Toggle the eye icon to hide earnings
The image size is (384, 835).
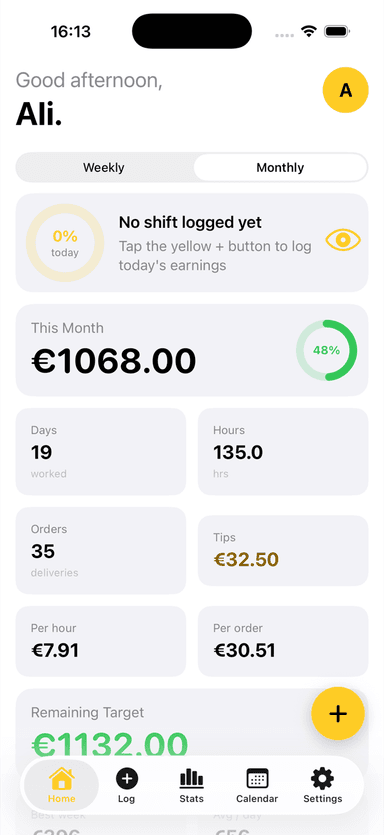[343, 240]
